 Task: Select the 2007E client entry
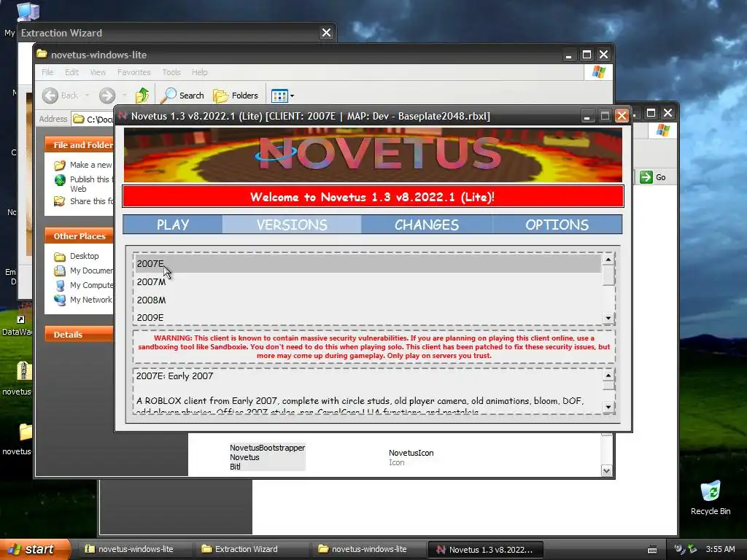pyautogui.click(x=368, y=264)
